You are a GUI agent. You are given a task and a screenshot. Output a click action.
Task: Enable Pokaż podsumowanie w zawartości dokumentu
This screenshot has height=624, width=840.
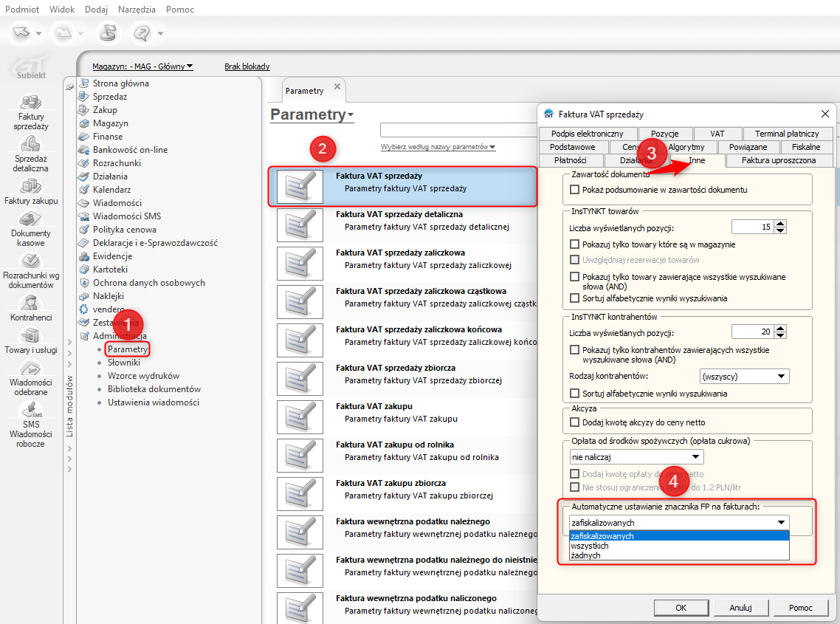coord(575,190)
